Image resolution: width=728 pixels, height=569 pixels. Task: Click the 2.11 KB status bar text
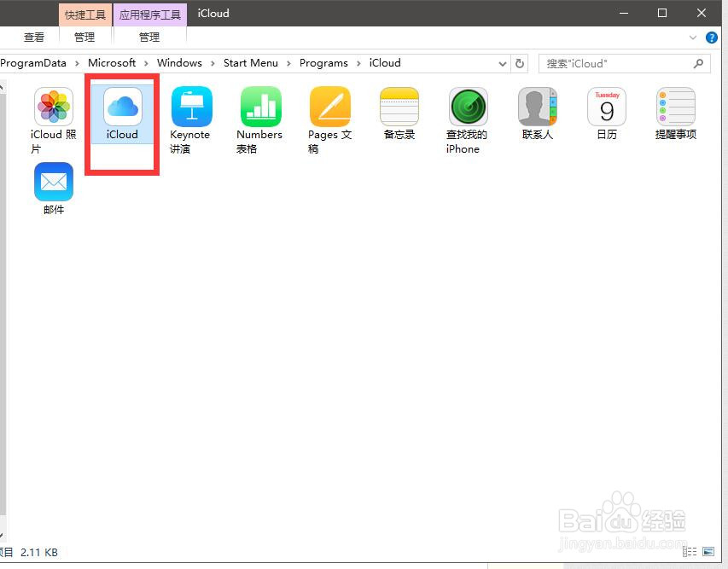[39, 552]
